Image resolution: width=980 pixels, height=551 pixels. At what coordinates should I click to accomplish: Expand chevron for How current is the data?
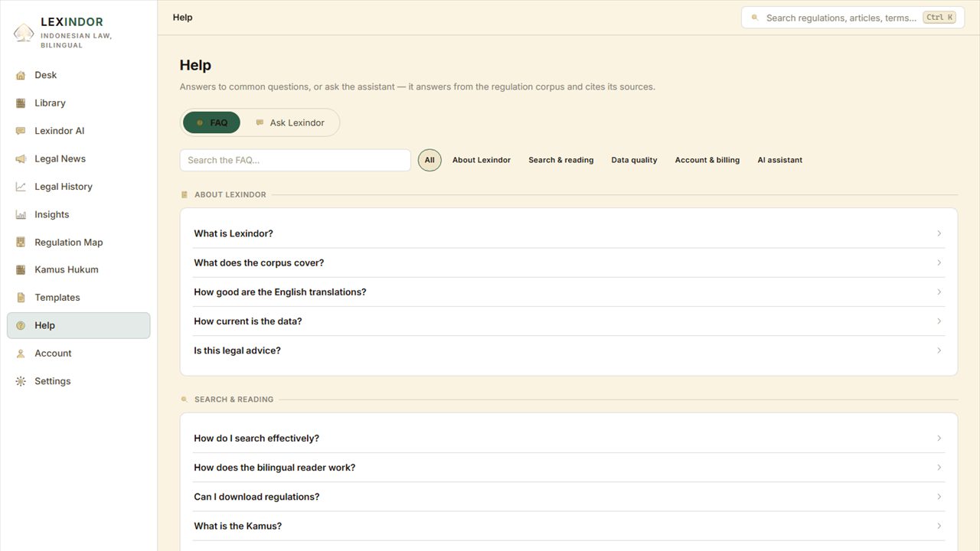pos(939,321)
